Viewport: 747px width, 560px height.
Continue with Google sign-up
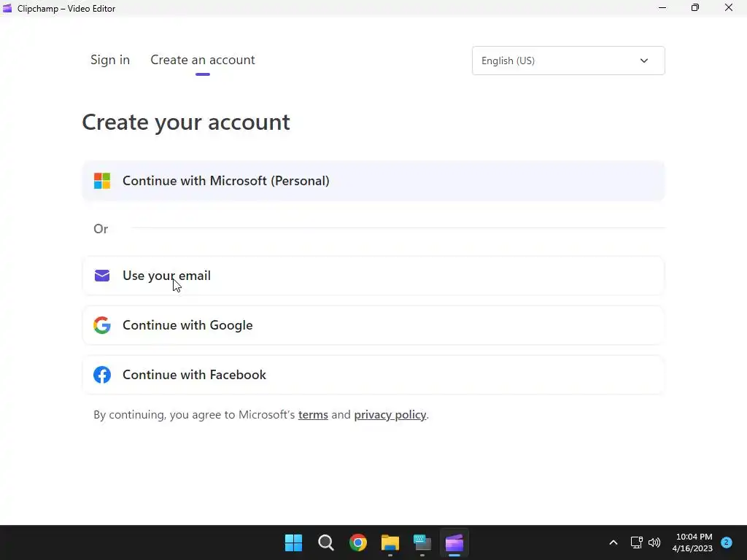tap(373, 325)
